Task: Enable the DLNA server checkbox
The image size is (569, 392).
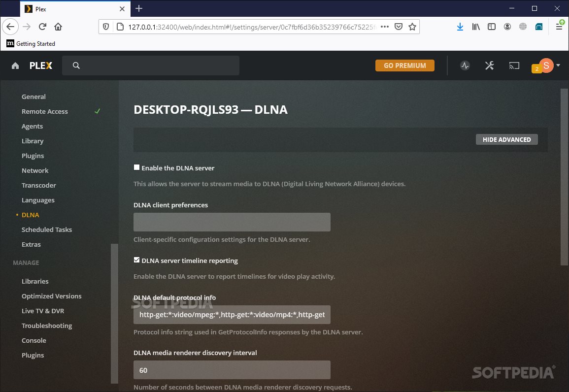Action: click(x=137, y=167)
